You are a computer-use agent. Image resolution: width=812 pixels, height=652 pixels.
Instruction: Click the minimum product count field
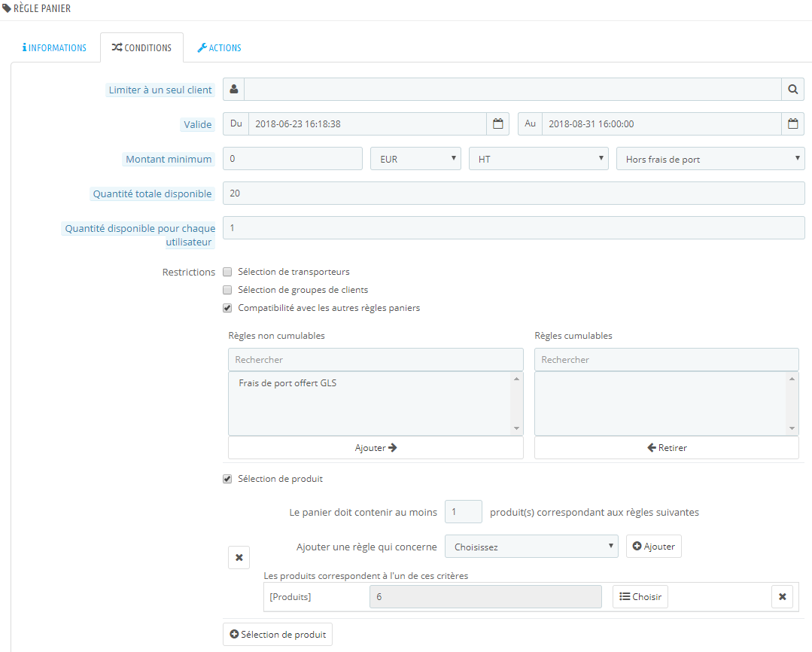click(464, 511)
